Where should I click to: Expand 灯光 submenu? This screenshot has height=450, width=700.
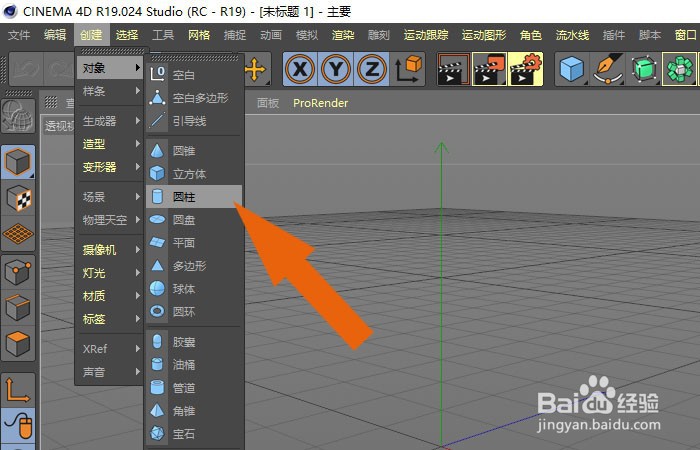[x=110, y=273]
